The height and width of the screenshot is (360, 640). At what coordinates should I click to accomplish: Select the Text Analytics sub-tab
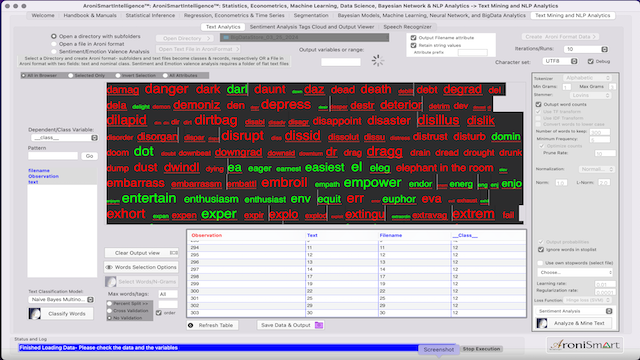coord(223,27)
